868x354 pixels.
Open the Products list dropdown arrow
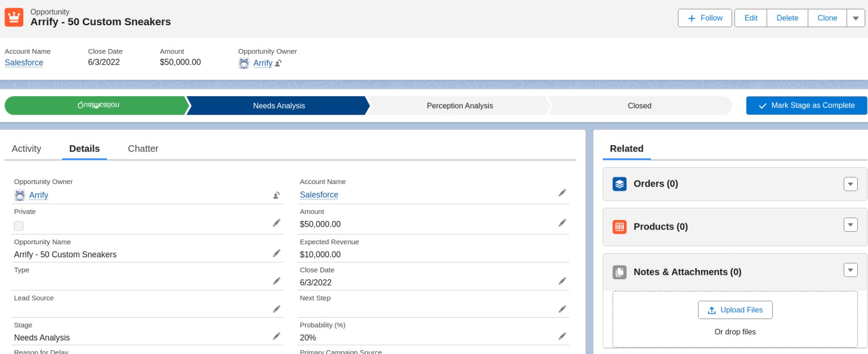point(851,224)
